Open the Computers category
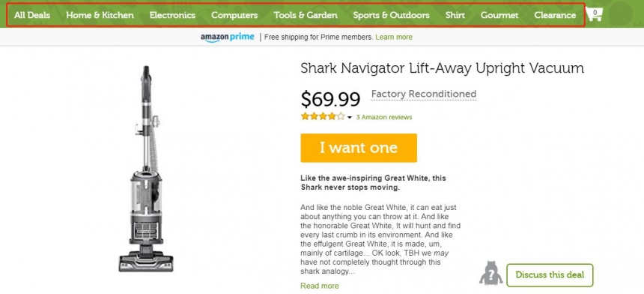 234,15
